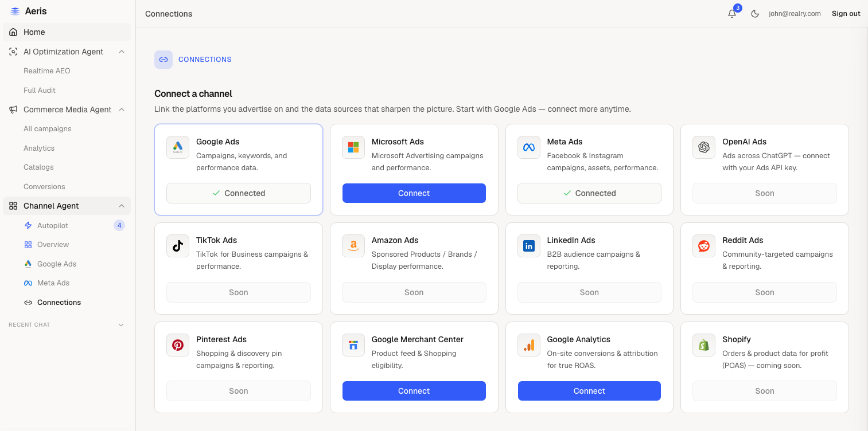Click the john@realry.com account email
Image resolution: width=868 pixels, height=431 pixels.
tap(795, 14)
